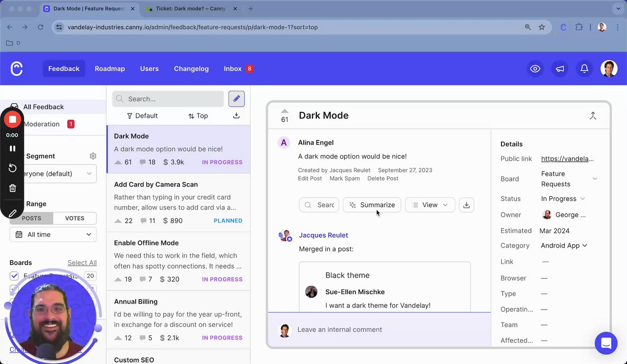627x364 pixels.
Task: Change Board from Feature Requests dropdown
Action: pos(569,179)
